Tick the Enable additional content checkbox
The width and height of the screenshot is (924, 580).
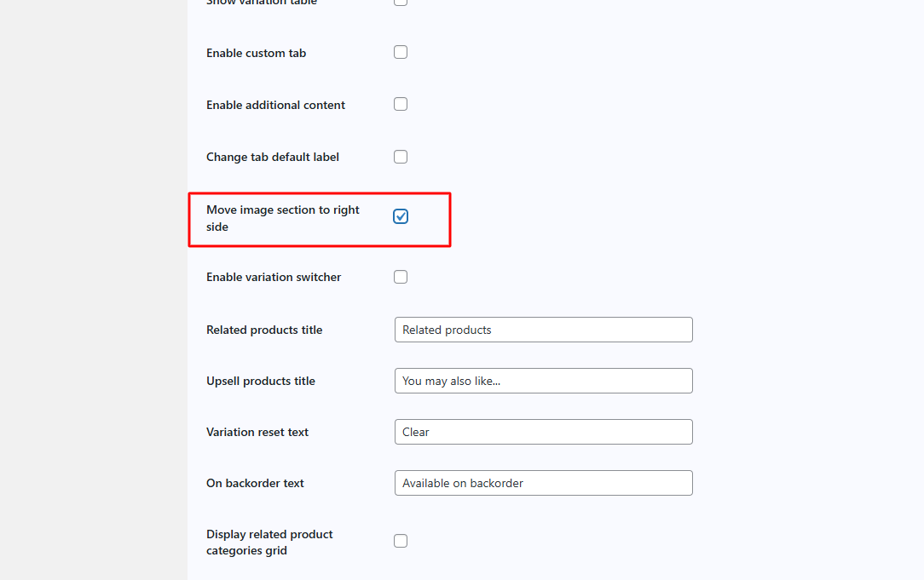click(401, 104)
